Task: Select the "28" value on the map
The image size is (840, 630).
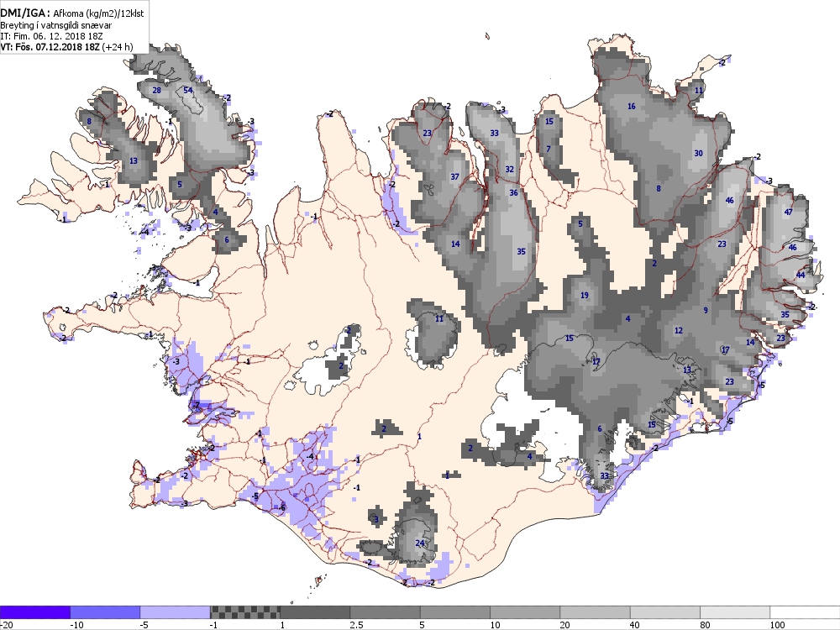Action: (156, 90)
